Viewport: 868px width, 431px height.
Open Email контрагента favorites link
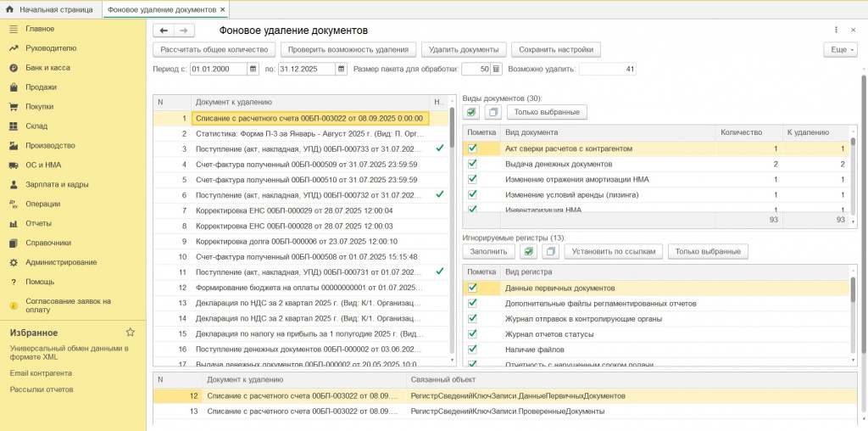click(x=41, y=372)
